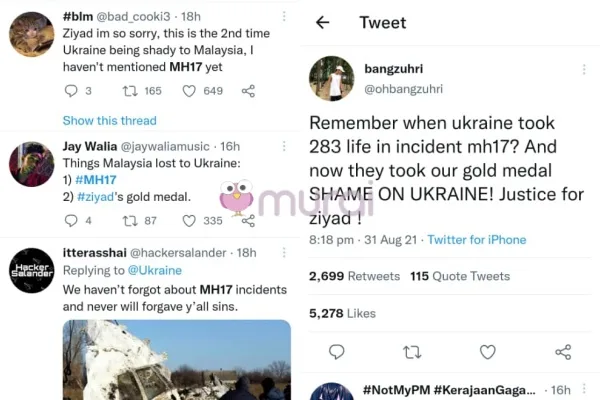Retweet the @bad_cooki3 tweet with 165 retweets
600x400 pixels.
tap(129, 91)
